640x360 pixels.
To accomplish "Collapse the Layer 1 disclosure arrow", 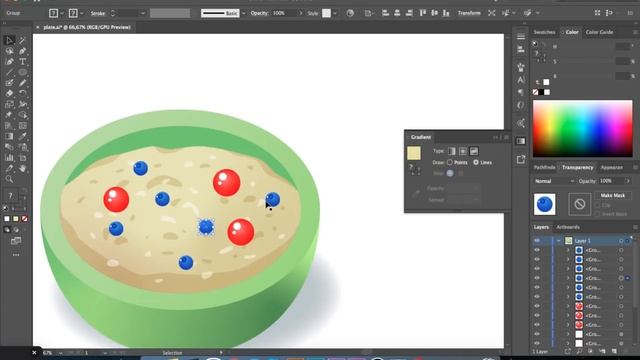I will 558,241.
